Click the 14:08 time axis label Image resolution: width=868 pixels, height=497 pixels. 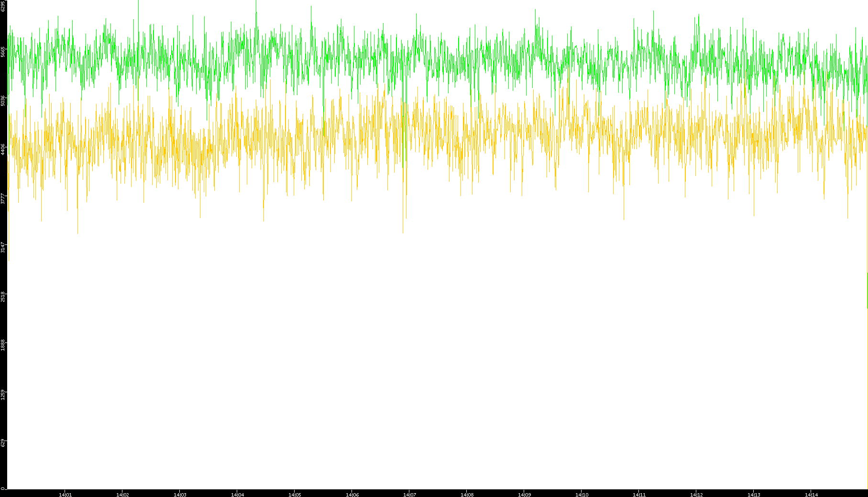click(467, 495)
